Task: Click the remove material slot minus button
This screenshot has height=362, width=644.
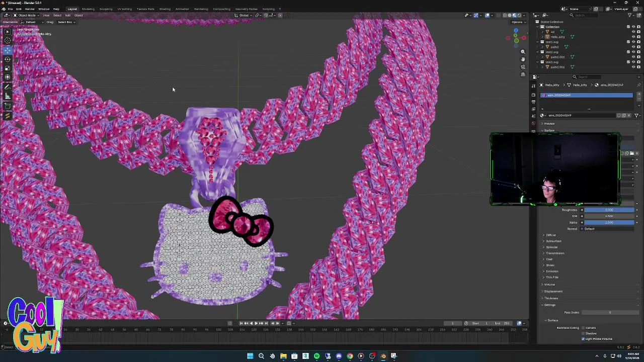Action: tap(639, 100)
